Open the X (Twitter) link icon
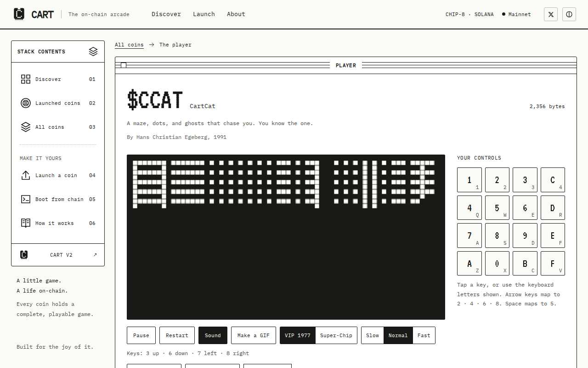The height and width of the screenshot is (368, 588). pos(551,14)
